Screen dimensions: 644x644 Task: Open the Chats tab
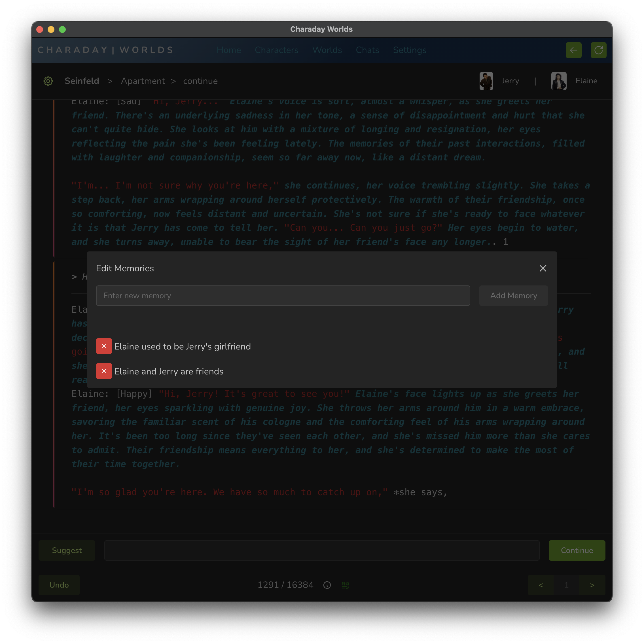click(367, 50)
